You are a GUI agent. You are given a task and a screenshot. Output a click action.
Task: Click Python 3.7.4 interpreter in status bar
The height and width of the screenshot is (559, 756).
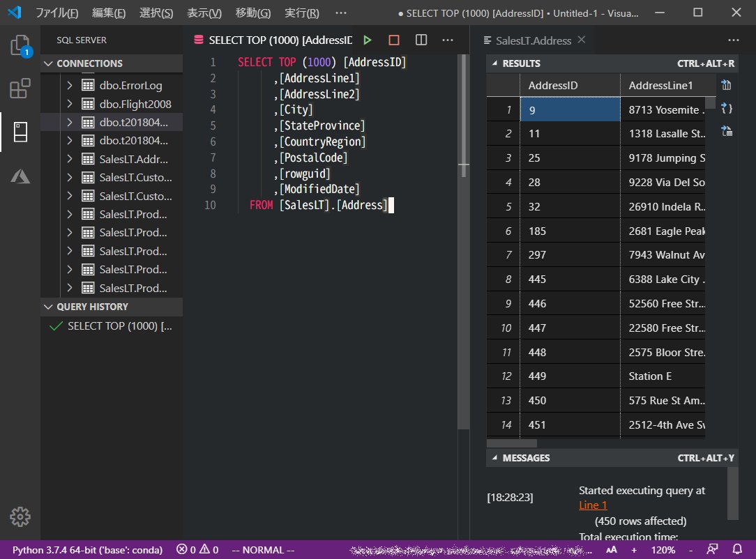coord(87,550)
